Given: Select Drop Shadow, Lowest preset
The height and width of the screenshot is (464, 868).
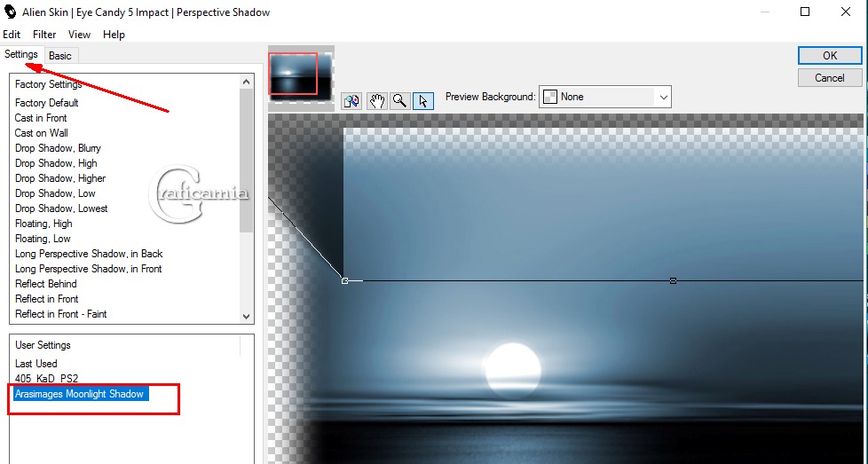Looking at the screenshot, I should [61, 208].
